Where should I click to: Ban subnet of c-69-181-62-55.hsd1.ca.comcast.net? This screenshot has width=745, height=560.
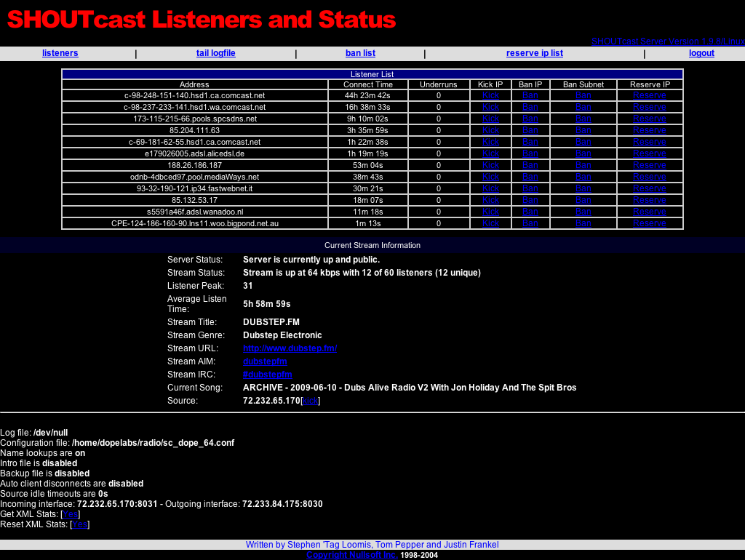click(583, 142)
